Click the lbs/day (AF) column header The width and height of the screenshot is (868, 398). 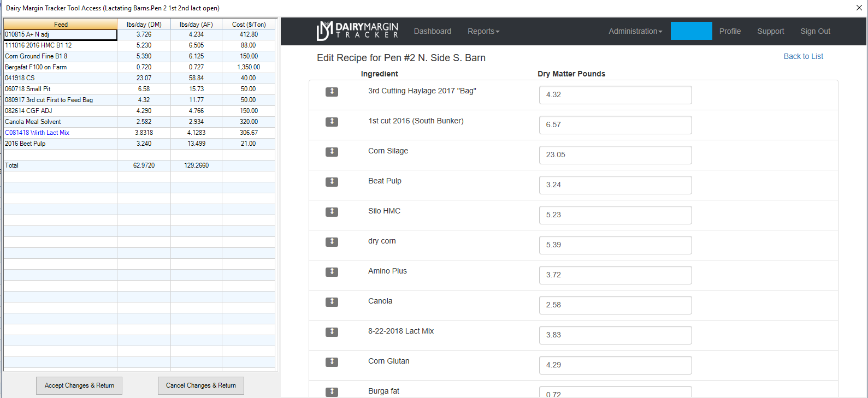point(196,24)
